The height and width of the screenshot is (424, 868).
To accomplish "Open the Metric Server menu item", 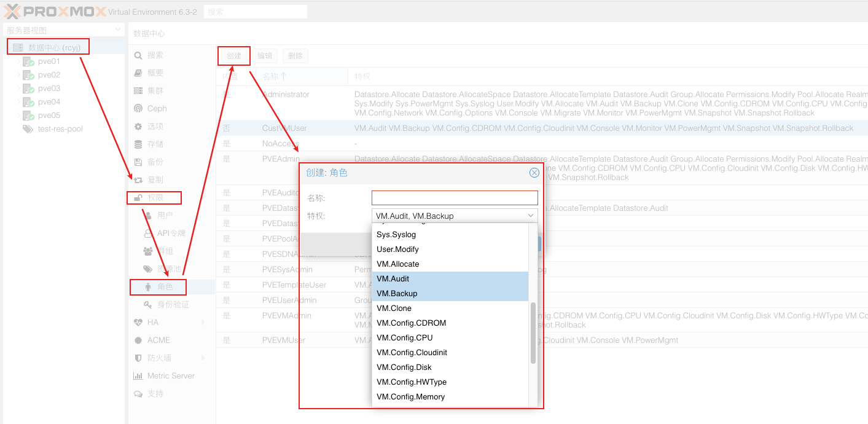I will tap(172, 376).
